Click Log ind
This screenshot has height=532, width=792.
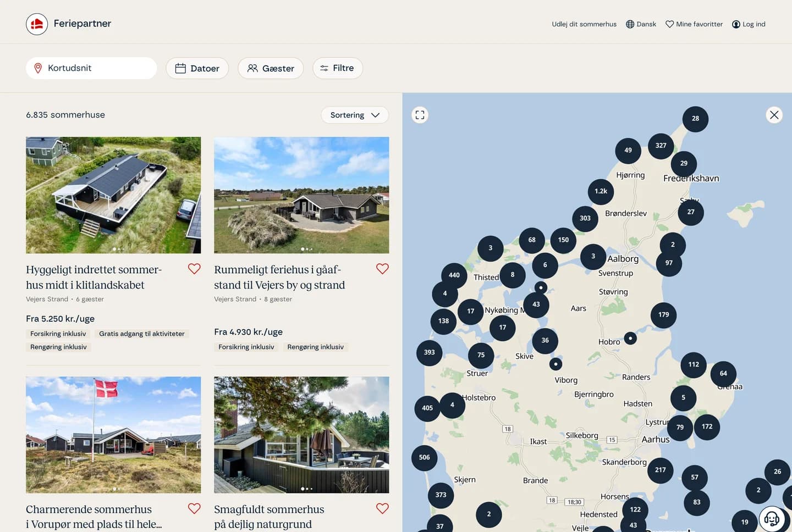coord(749,24)
